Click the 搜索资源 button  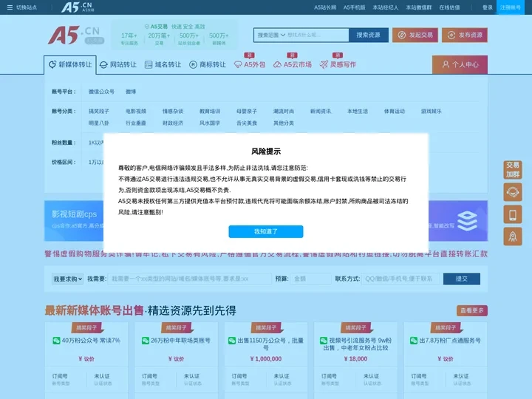(x=368, y=35)
